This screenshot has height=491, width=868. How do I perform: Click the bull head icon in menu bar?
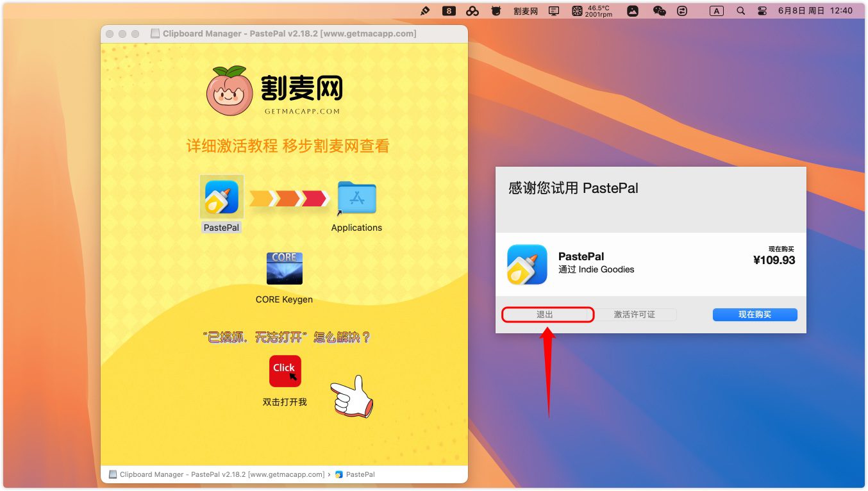coord(496,11)
